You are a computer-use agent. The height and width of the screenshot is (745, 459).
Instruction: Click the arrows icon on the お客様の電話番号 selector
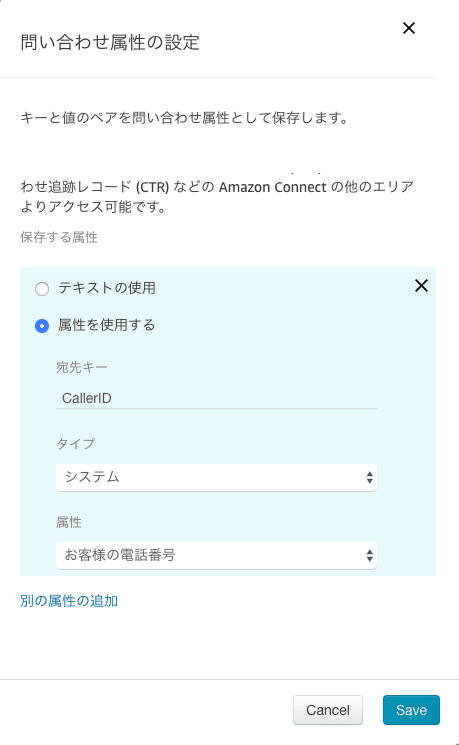pos(369,555)
